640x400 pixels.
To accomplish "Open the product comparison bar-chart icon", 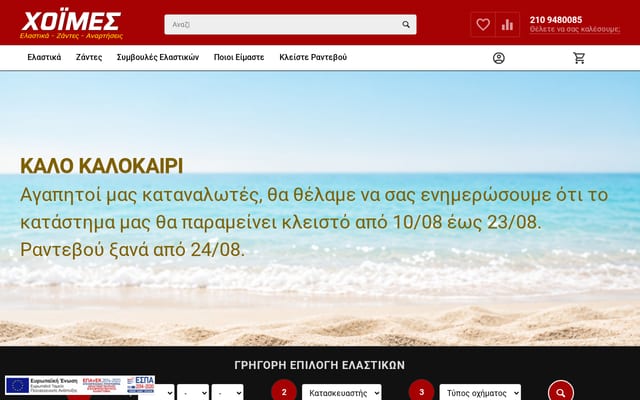I will [507, 24].
